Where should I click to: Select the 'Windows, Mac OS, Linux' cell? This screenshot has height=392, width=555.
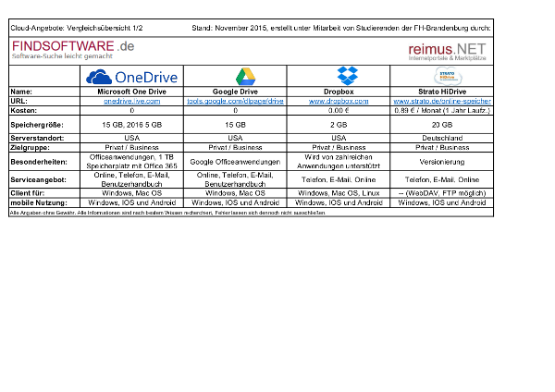339,193
